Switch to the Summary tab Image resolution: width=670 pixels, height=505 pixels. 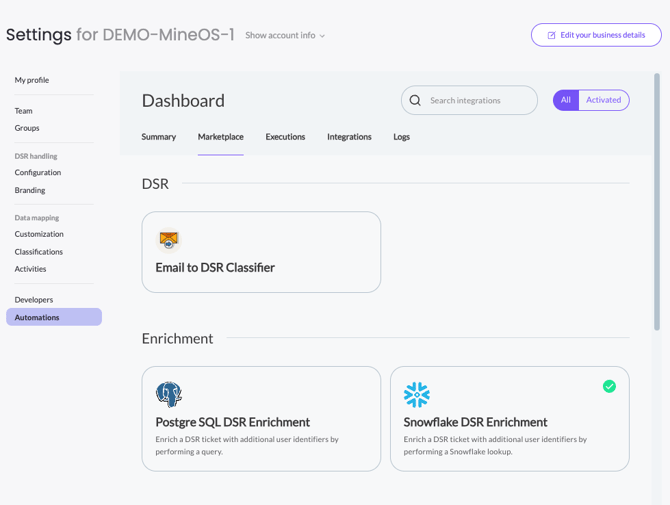tap(159, 137)
